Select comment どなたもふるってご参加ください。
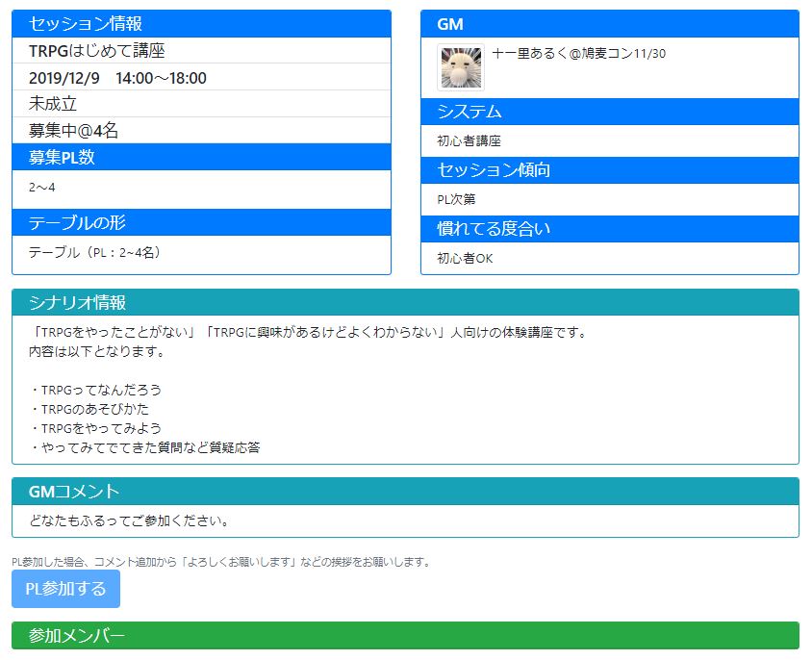The image size is (812, 660). tap(129, 520)
